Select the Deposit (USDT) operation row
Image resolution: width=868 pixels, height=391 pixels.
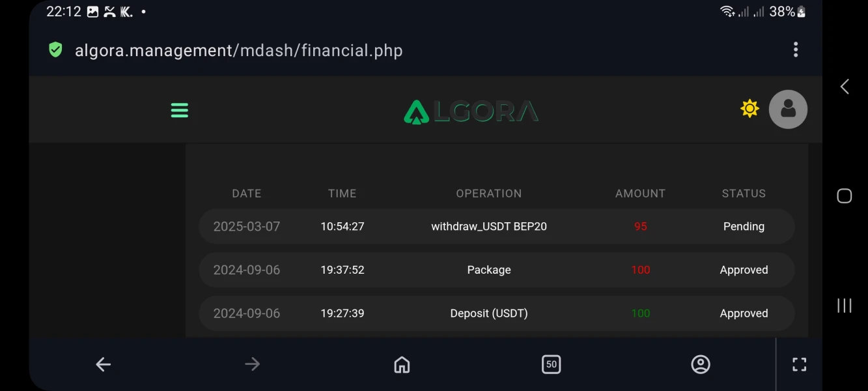point(489,313)
